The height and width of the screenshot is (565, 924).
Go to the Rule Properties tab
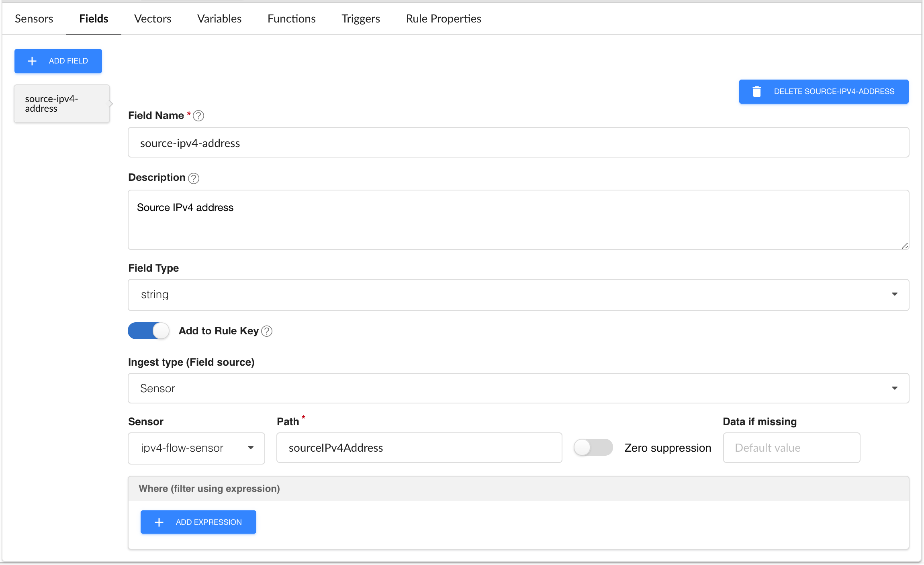[x=443, y=19]
